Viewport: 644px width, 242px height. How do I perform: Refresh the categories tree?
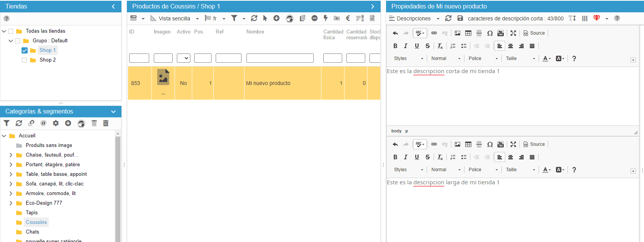[19, 123]
